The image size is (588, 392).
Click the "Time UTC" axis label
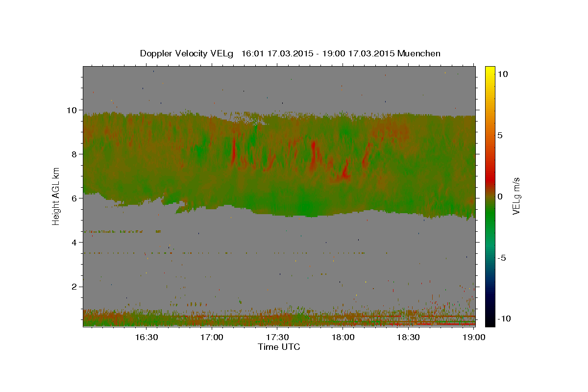point(279,347)
